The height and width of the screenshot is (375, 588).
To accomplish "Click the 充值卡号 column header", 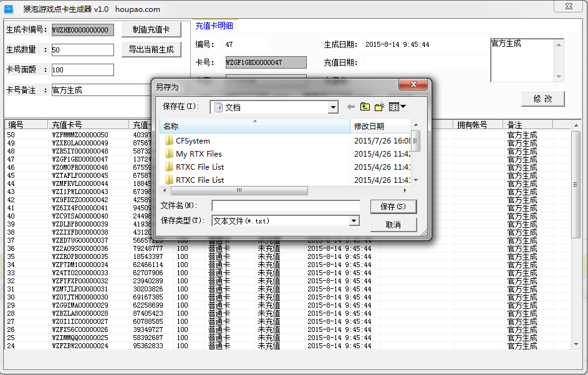I will click(x=88, y=125).
